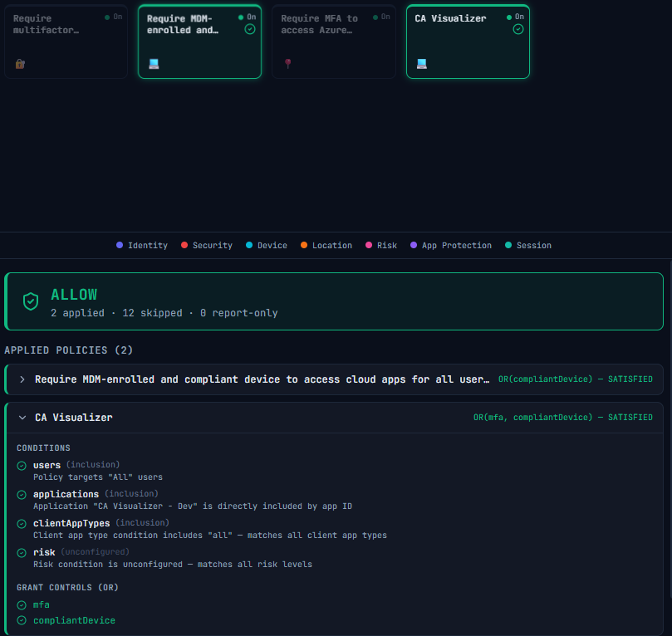This screenshot has width=672, height=636.
Task: Select the Risk legend label
Action: (x=387, y=246)
